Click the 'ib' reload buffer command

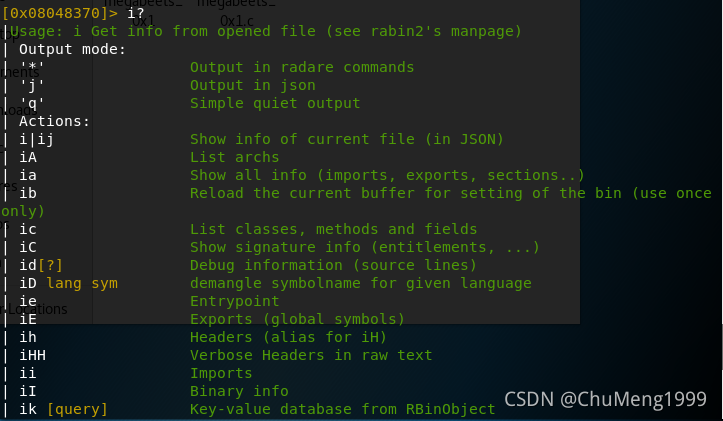pos(28,193)
